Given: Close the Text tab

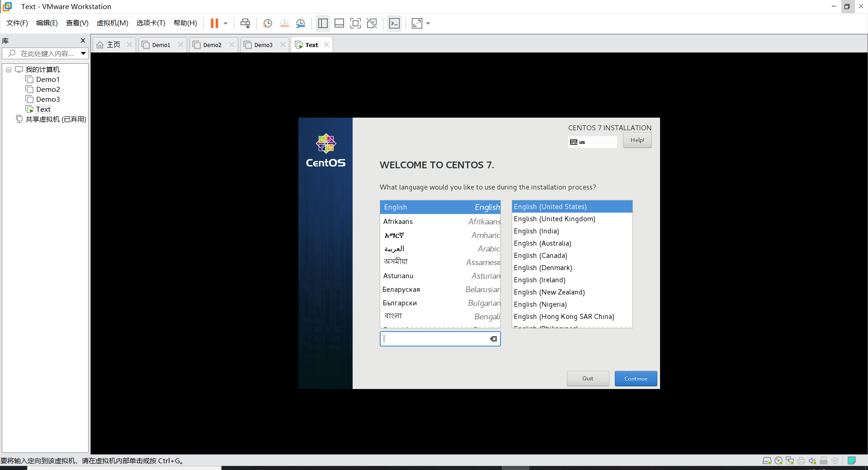Looking at the screenshot, I should [x=326, y=44].
